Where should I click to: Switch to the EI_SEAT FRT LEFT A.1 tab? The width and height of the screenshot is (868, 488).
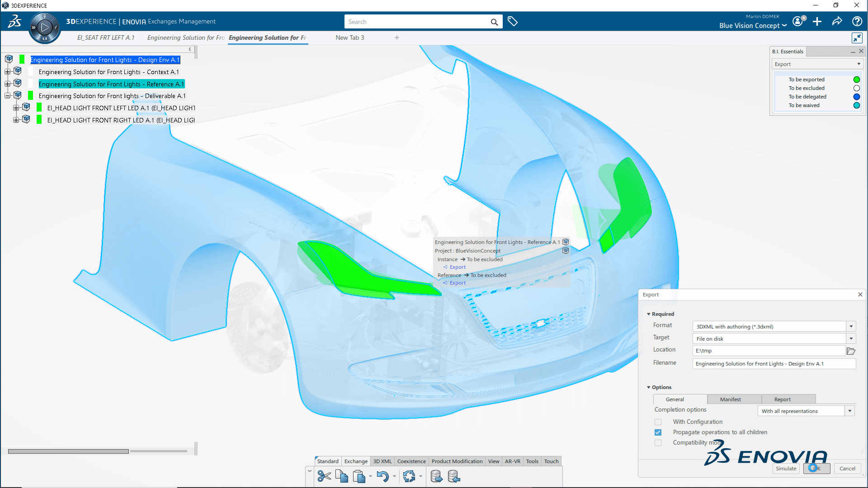pyautogui.click(x=106, y=38)
